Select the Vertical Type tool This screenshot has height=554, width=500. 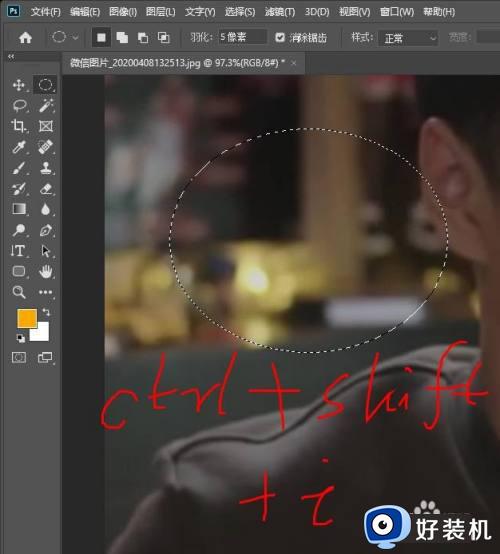pos(18,251)
